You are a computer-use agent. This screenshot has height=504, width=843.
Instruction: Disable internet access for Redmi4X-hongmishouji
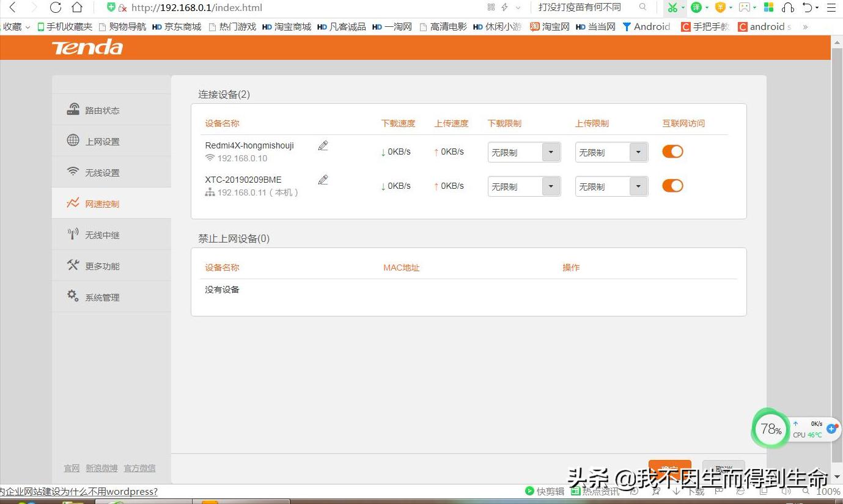click(x=672, y=152)
